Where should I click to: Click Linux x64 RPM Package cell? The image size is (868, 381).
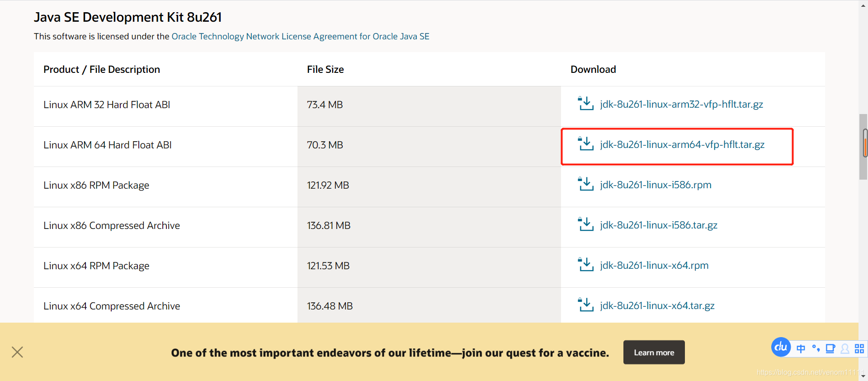pos(165,267)
